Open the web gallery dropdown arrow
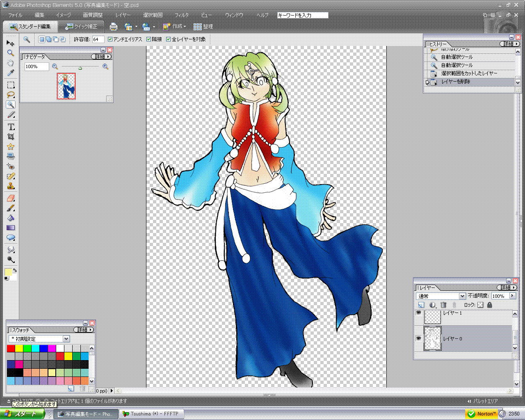The image size is (525, 420). point(136,27)
